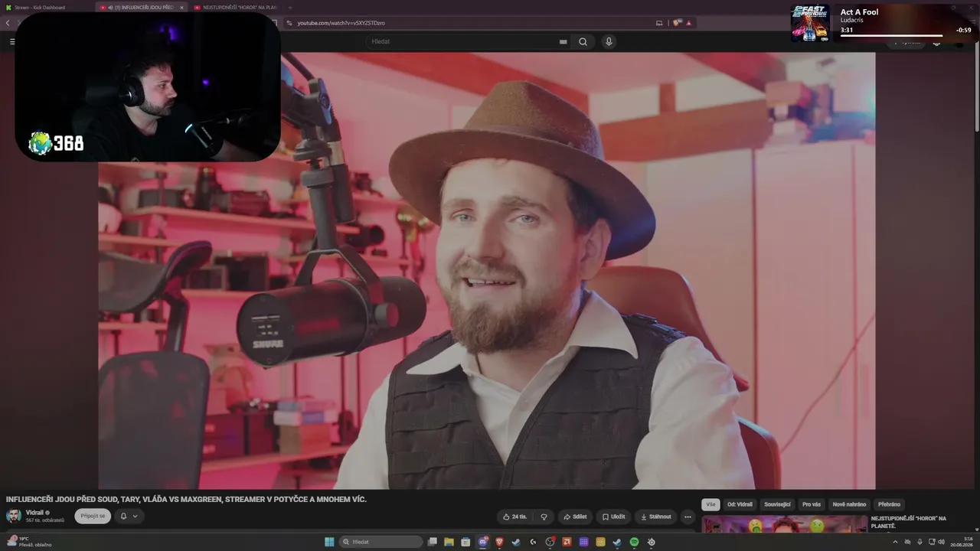Screen dimensions: 980x551
Task: Join the channel with Připojit se
Action: (x=93, y=516)
